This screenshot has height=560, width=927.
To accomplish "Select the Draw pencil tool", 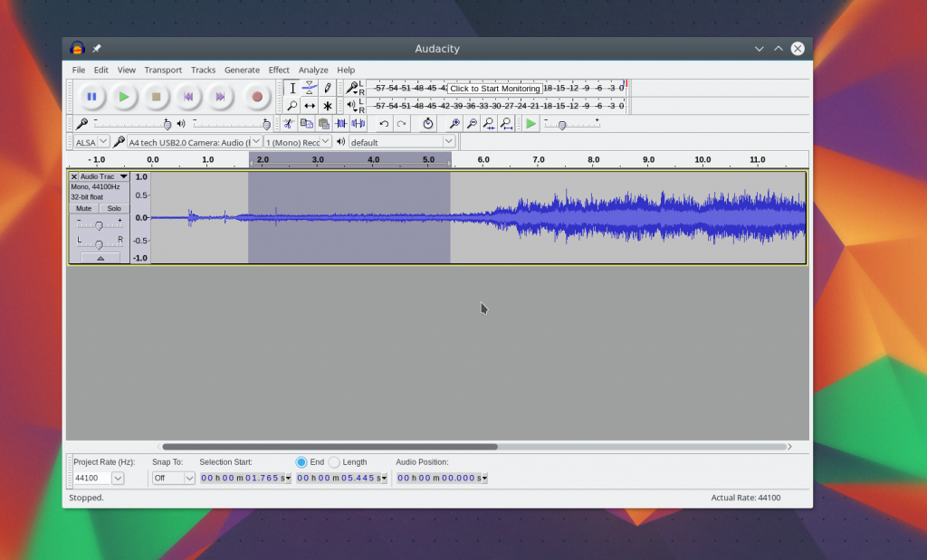I will (x=328, y=88).
